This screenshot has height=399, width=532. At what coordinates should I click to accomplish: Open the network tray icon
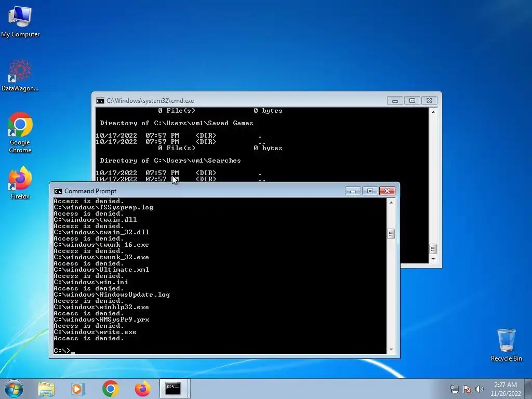454,389
